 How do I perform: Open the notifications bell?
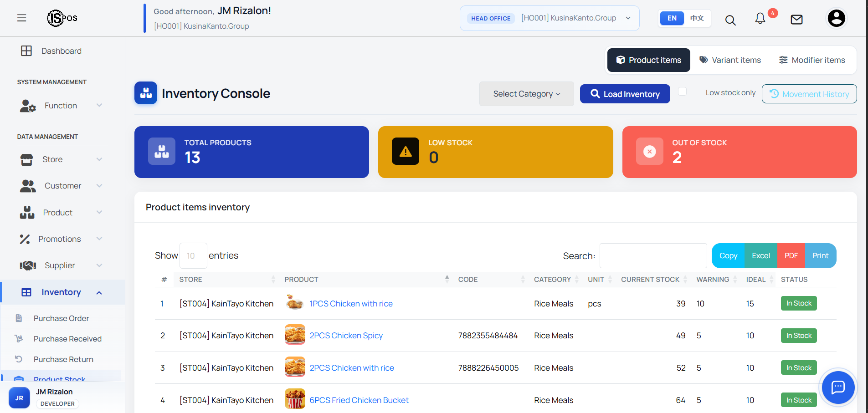(x=760, y=18)
